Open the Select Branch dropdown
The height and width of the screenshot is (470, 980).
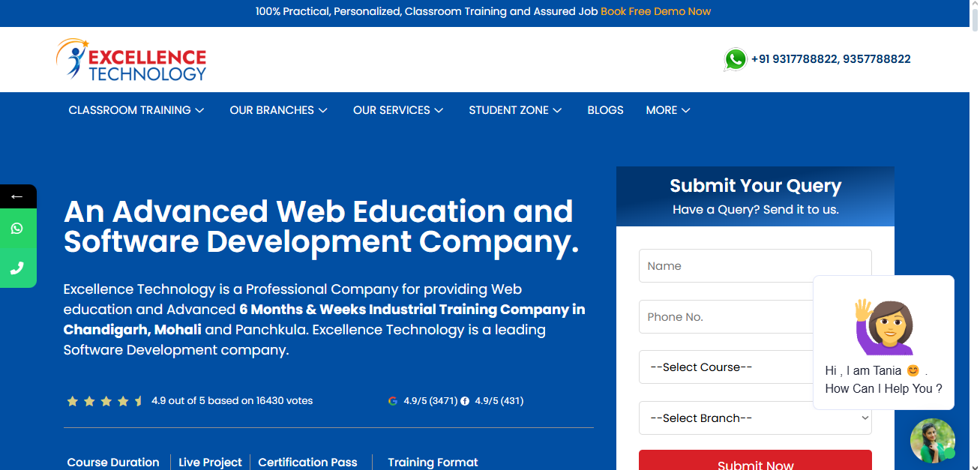pos(754,418)
